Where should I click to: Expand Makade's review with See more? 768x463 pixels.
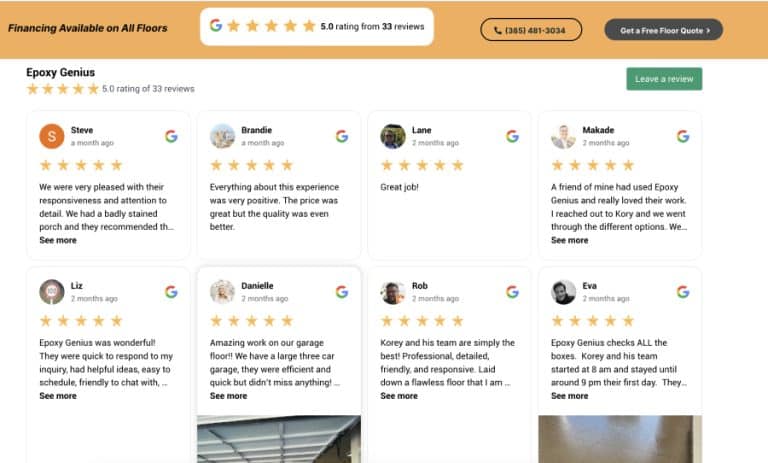[570, 241]
